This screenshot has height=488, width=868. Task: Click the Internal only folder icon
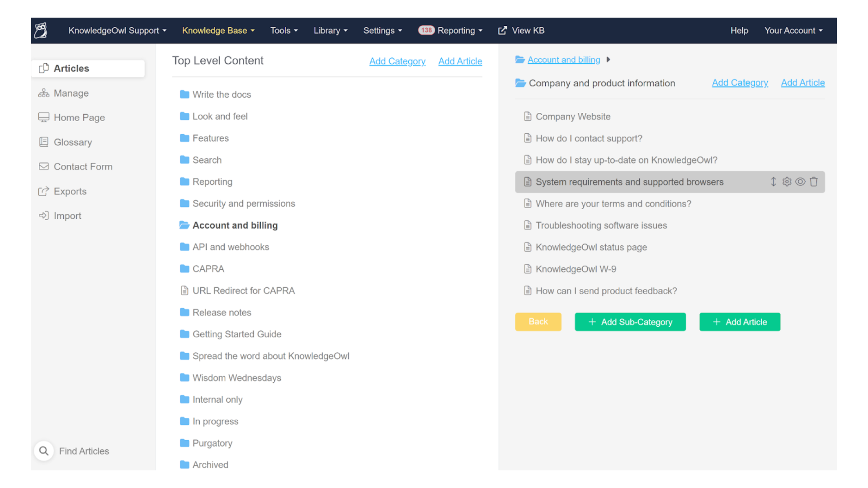(x=184, y=399)
